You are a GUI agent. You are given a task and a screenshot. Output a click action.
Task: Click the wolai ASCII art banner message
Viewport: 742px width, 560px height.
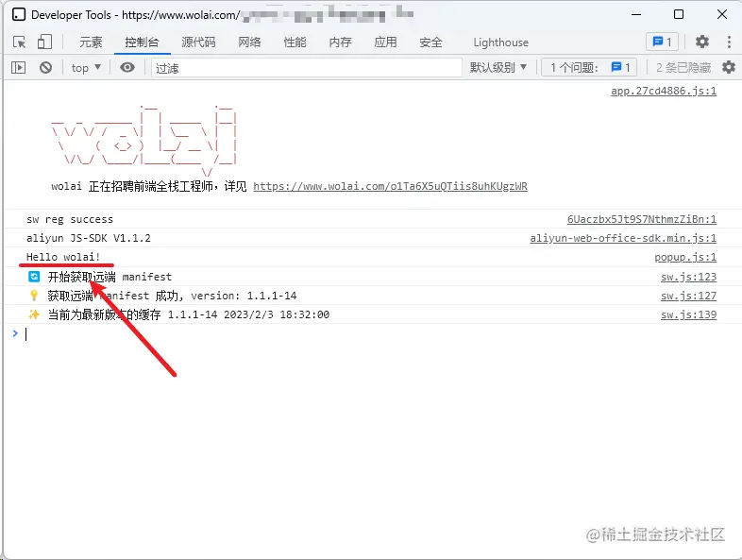(x=143, y=141)
